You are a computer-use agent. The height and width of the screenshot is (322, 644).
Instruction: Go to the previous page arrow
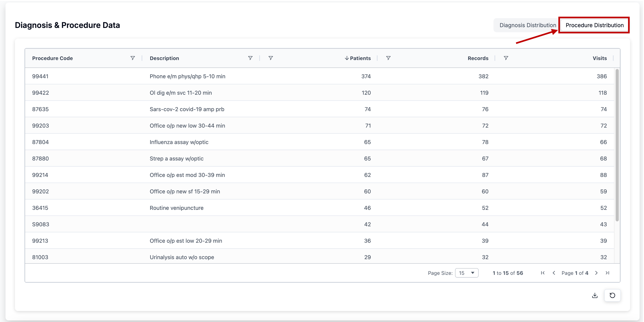coord(554,273)
